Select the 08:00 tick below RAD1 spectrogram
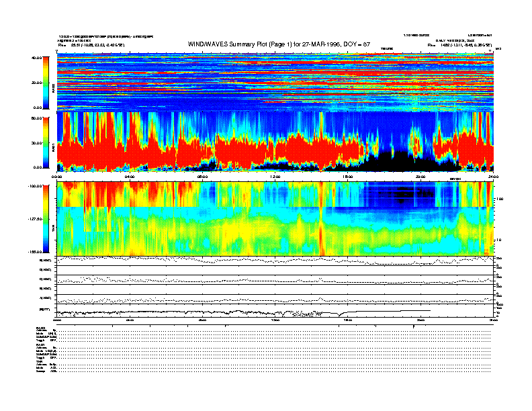The height and width of the screenshot is (411, 532). [202, 177]
